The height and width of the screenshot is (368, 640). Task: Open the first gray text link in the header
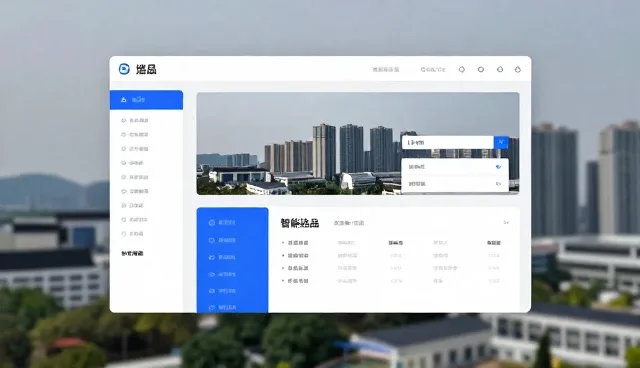tap(386, 69)
